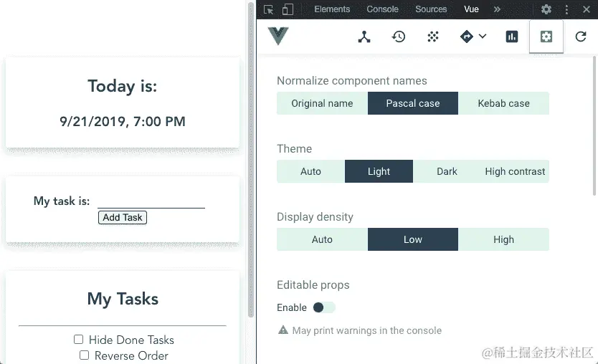Set theme to Auto
The height and width of the screenshot is (364, 598).
pyautogui.click(x=310, y=171)
